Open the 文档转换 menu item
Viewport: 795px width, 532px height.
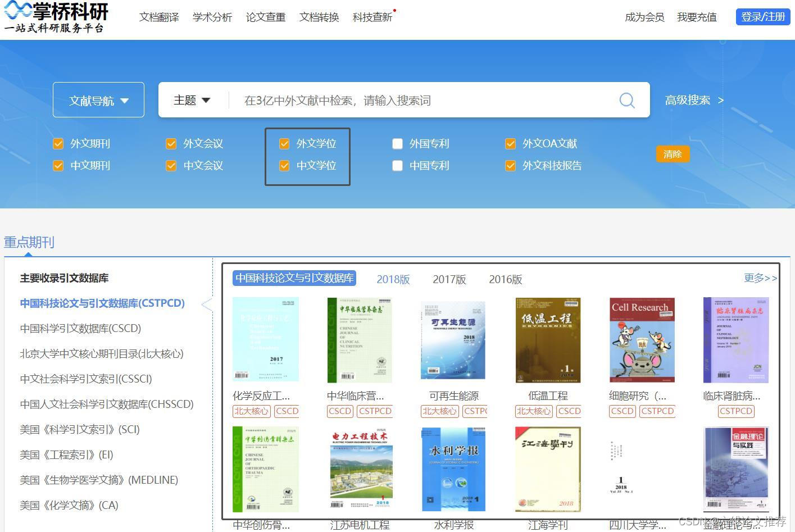(x=319, y=17)
